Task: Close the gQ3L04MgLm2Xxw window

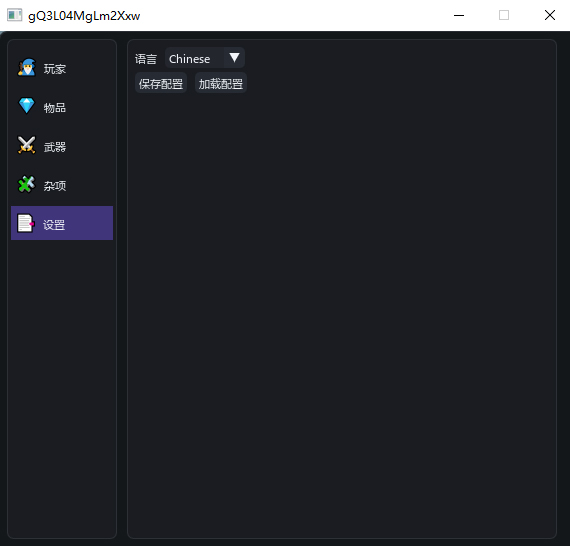Action: [x=549, y=15]
